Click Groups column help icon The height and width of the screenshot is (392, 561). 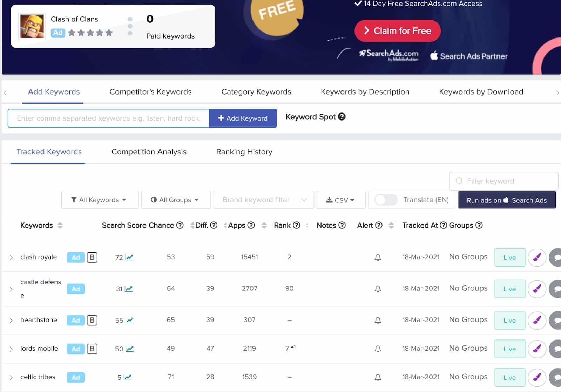[x=479, y=225]
